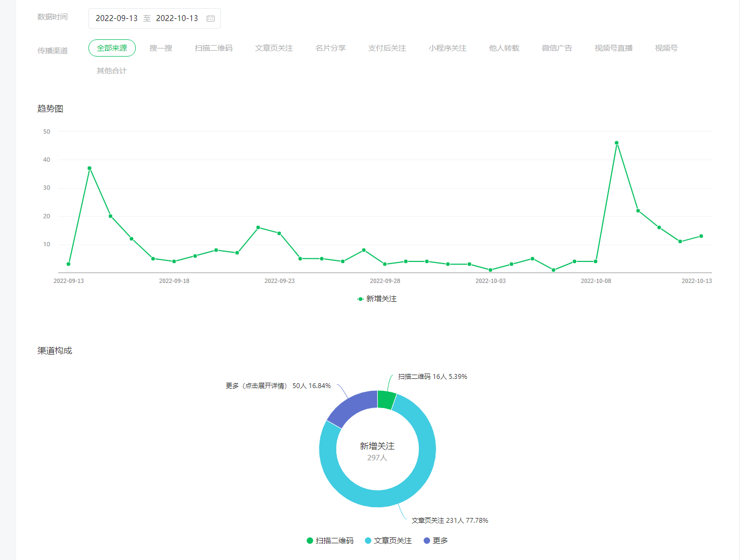Click the purple 更多 donut segment
This screenshot has width=740, height=560.
point(350,407)
